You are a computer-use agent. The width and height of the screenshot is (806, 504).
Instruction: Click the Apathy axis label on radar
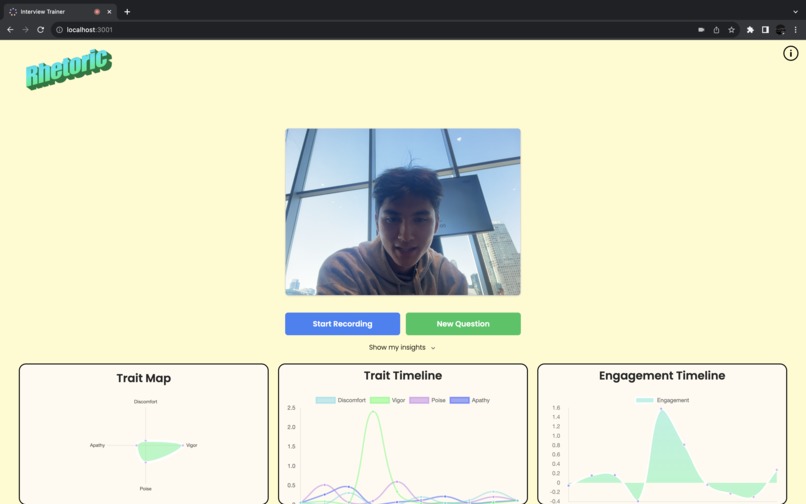pos(97,445)
